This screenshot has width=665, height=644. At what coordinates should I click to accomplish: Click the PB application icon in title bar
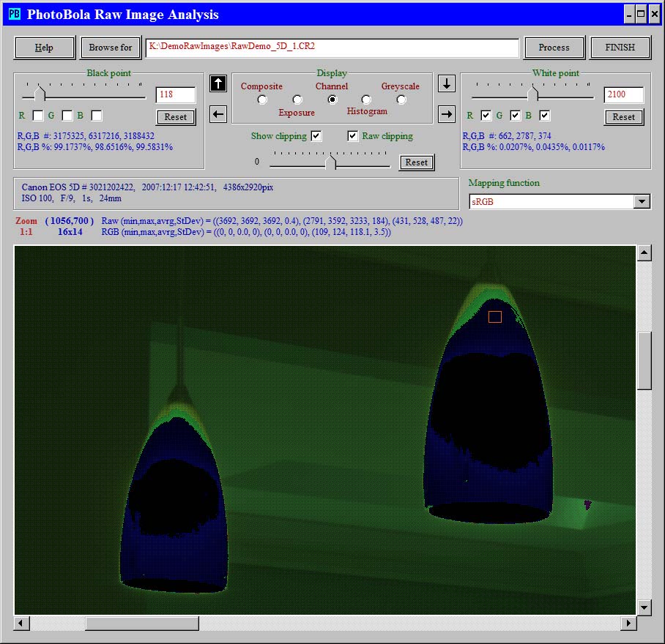click(x=15, y=15)
